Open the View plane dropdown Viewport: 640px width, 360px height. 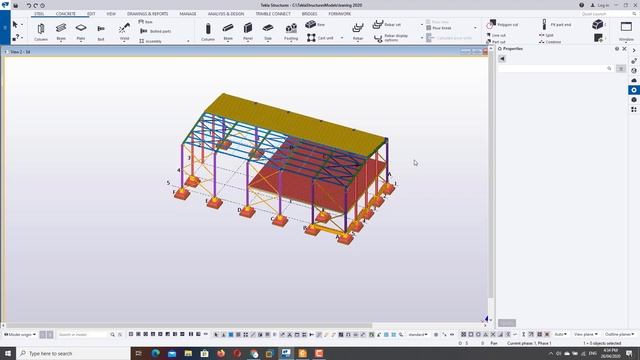point(586,334)
